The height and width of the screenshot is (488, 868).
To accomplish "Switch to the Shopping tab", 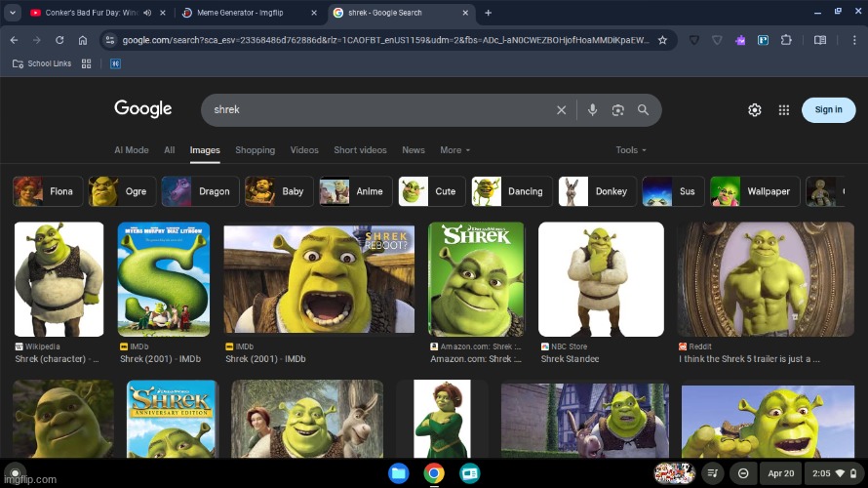I will click(255, 150).
